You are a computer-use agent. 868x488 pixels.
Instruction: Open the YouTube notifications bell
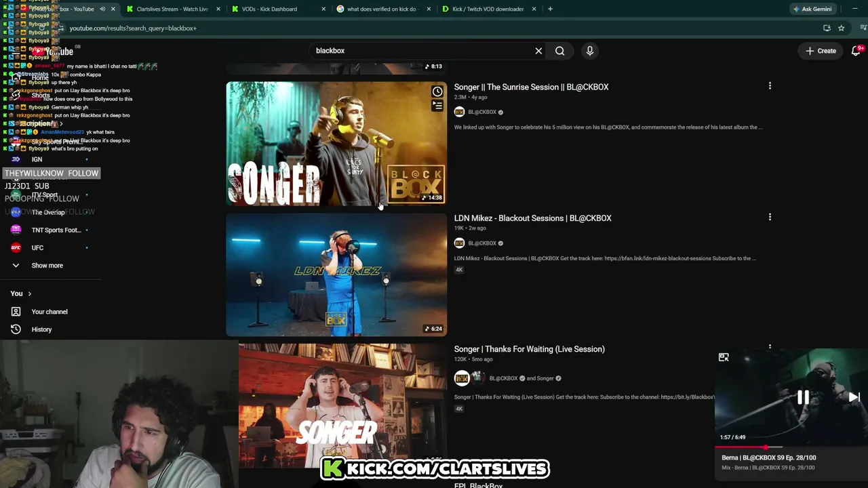click(x=856, y=51)
